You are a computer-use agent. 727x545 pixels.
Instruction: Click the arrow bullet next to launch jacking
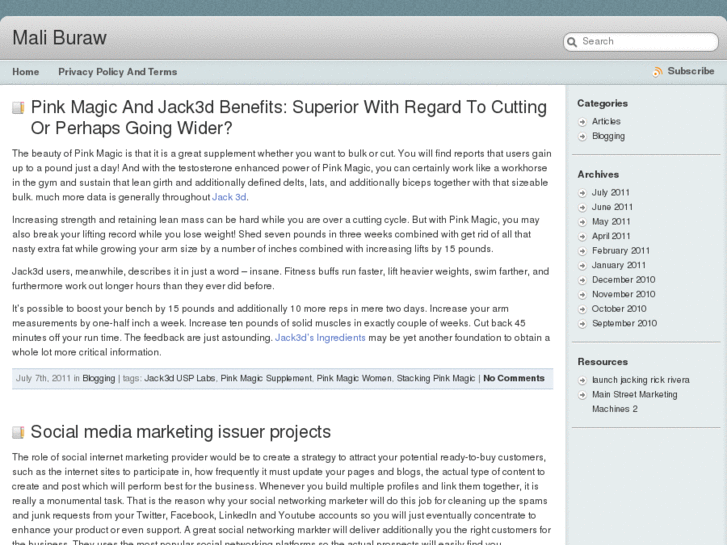pos(583,380)
